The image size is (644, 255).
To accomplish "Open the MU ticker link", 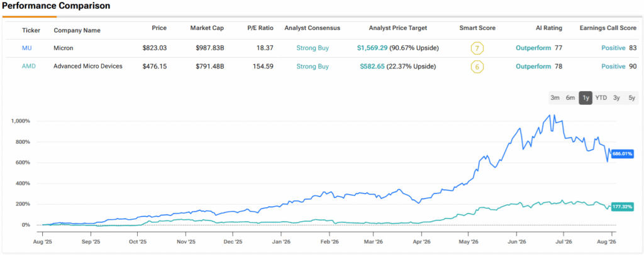I will (26, 48).
